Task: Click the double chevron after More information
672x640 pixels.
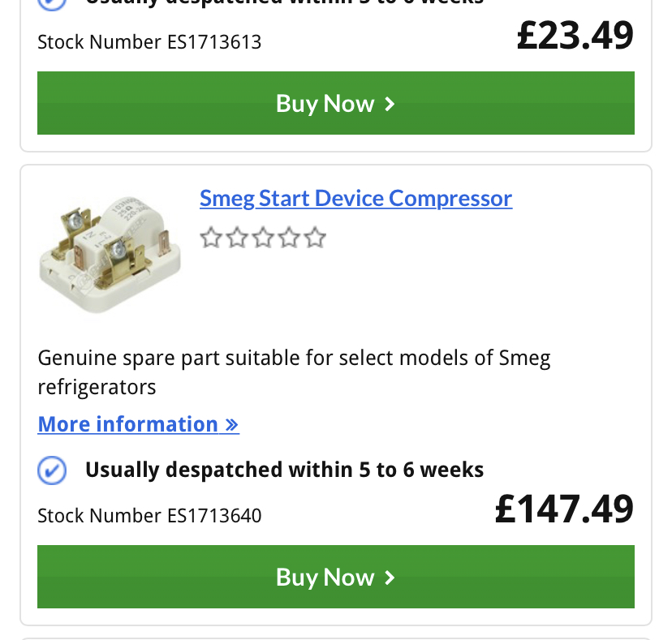Action: coord(232,425)
